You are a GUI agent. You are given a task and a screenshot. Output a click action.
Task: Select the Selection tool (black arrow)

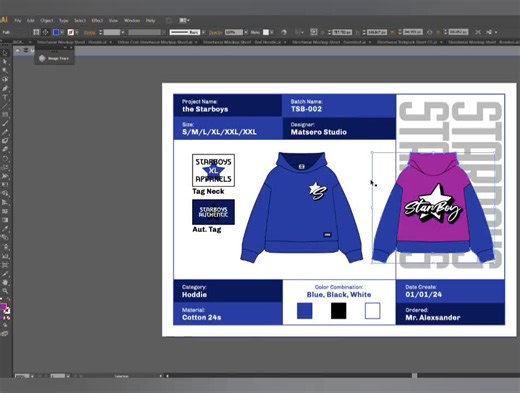5,53
